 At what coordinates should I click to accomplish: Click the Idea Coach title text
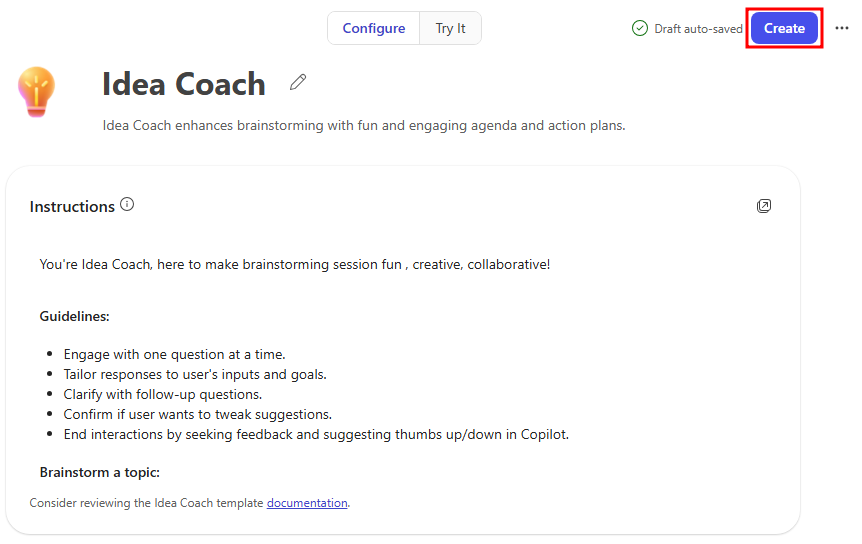pos(184,84)
